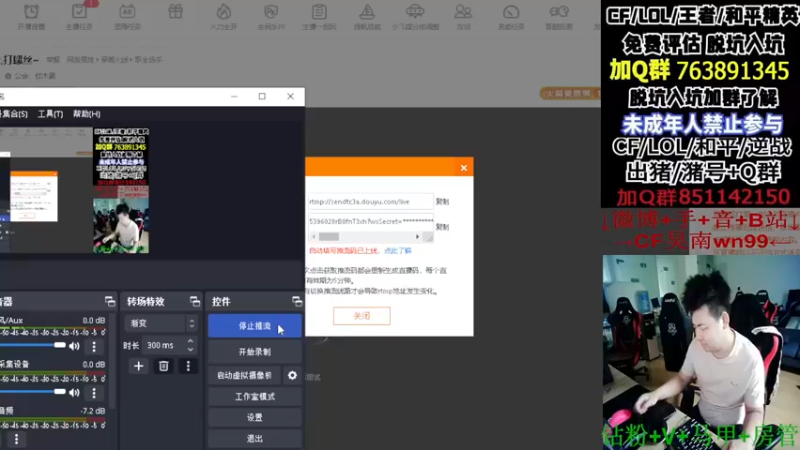Mute the Aux audio source speaker icon
This screenshot has height=450, width=800.
(x=74, y=346)
